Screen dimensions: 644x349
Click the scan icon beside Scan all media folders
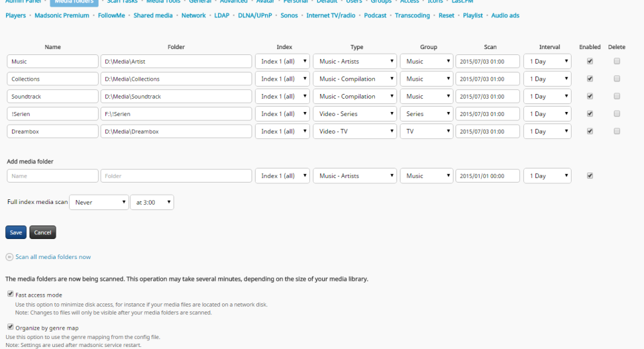tap(9, 257)
